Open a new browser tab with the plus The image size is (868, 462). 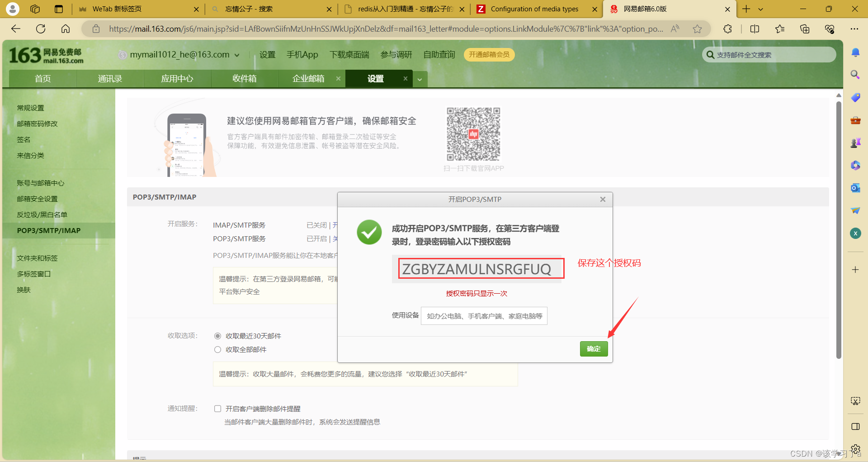[x=746, y=9]
